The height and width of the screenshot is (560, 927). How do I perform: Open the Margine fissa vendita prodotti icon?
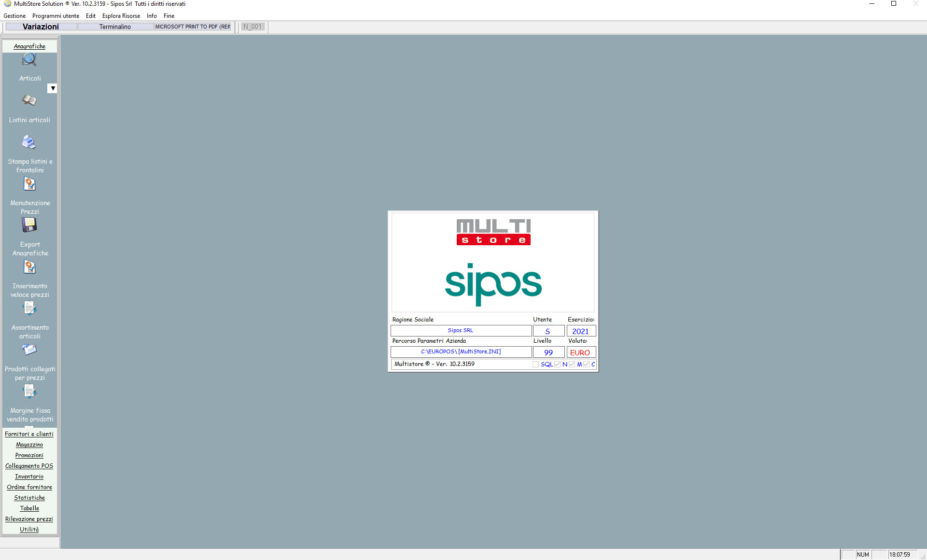[29, 391]
